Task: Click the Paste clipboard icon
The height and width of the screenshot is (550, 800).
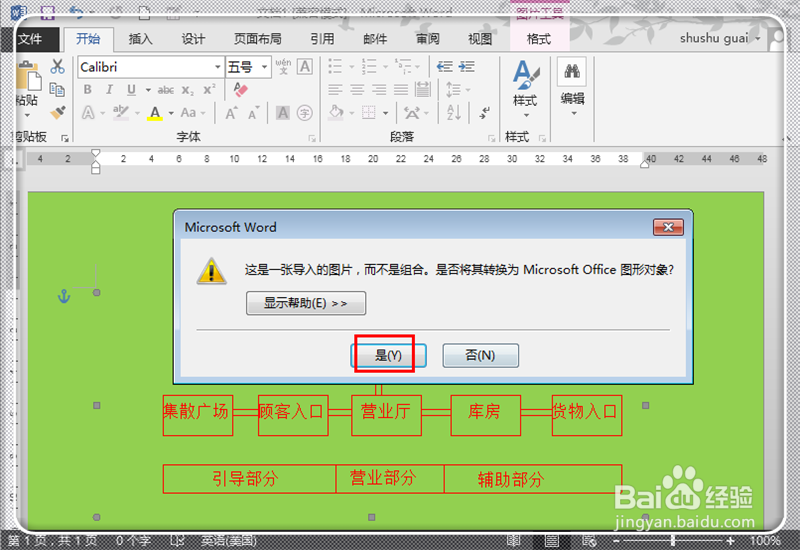Action: click(x=28, y=77)
